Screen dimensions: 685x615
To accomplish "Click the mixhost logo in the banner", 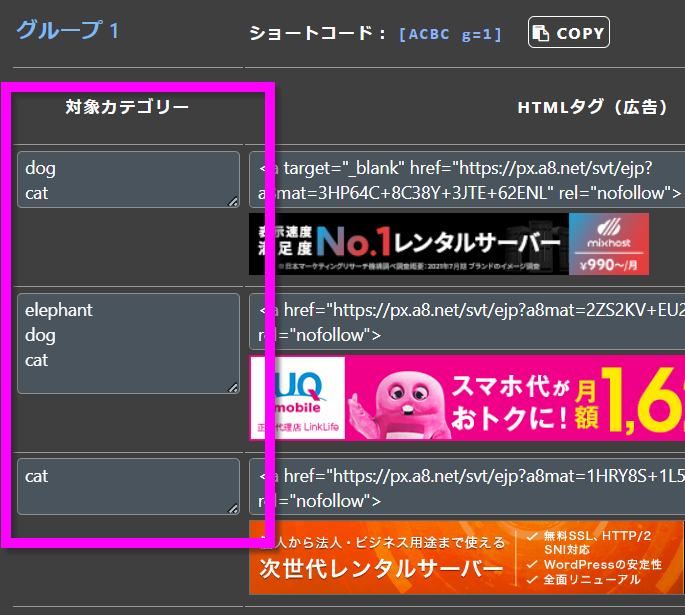I will pos(608,234).
